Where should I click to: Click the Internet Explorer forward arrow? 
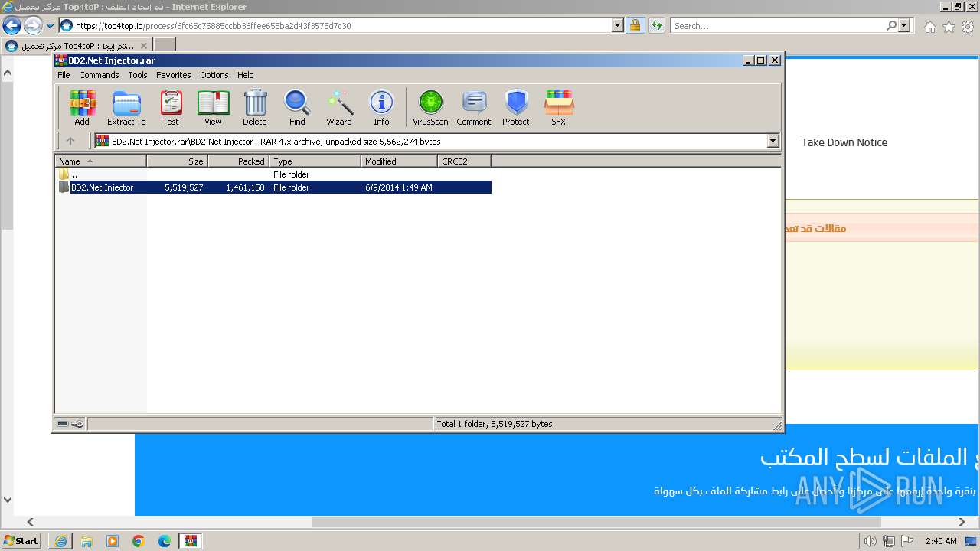pos(33,25)
